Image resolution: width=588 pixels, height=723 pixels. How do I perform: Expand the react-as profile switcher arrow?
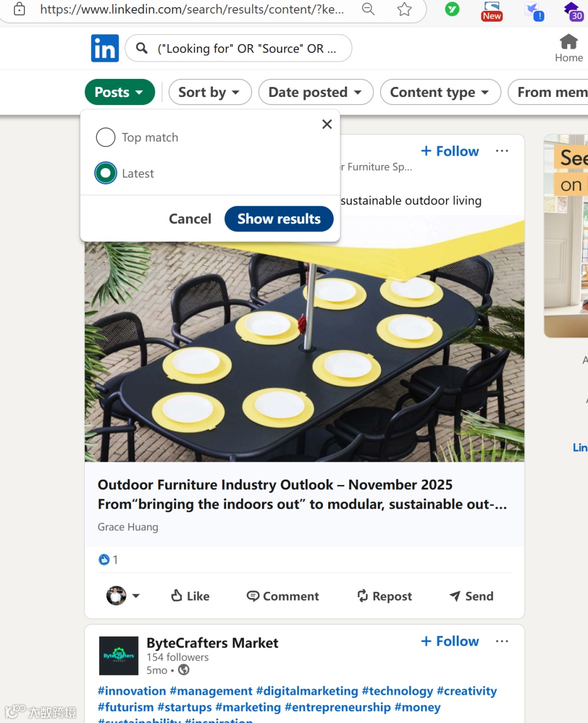tap(136, 596)
